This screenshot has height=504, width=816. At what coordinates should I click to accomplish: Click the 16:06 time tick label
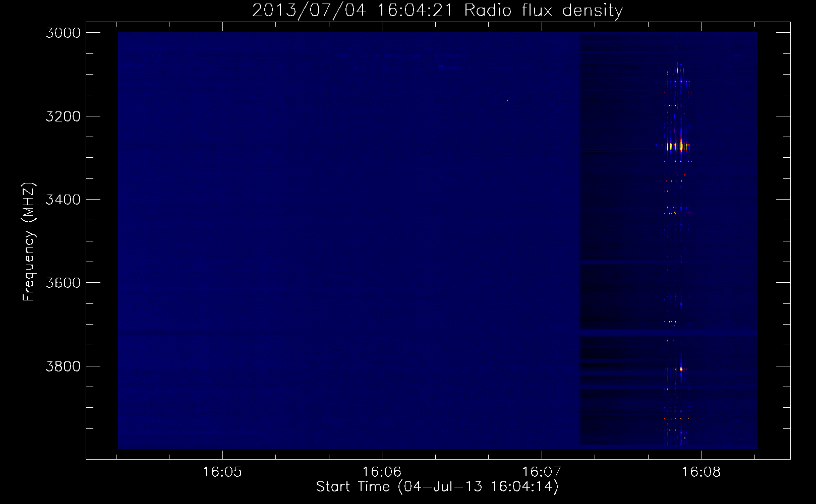tap(382, 472)
